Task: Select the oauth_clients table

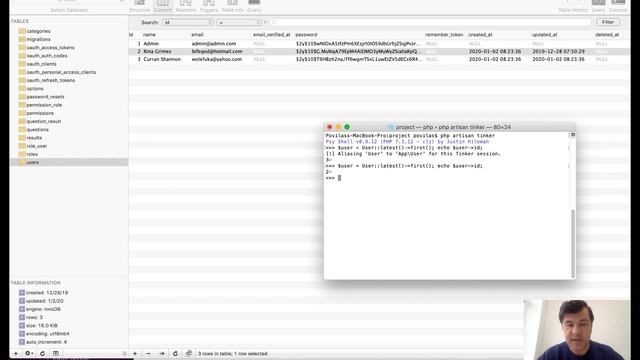Action: click(x=41, y=64)
